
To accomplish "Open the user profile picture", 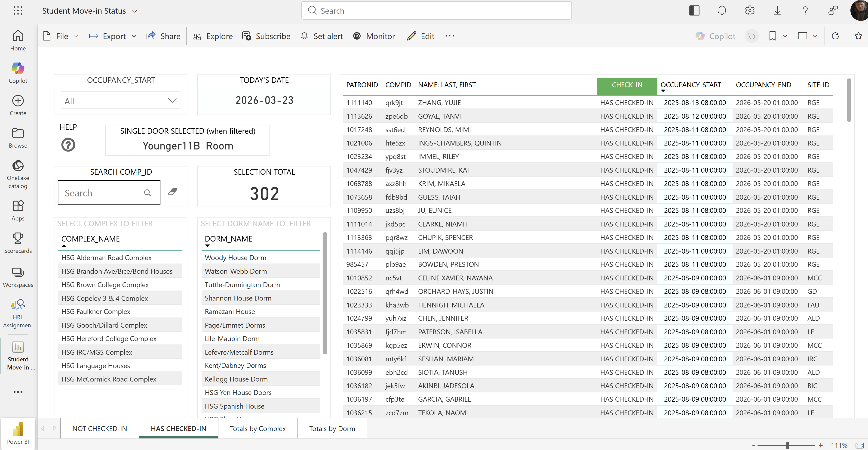I will 860,10.
